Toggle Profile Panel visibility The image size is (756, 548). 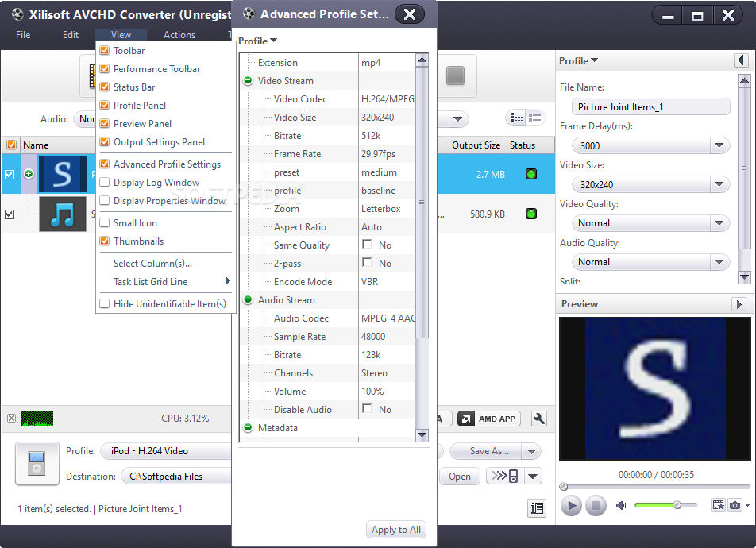(x=104, y=105)
